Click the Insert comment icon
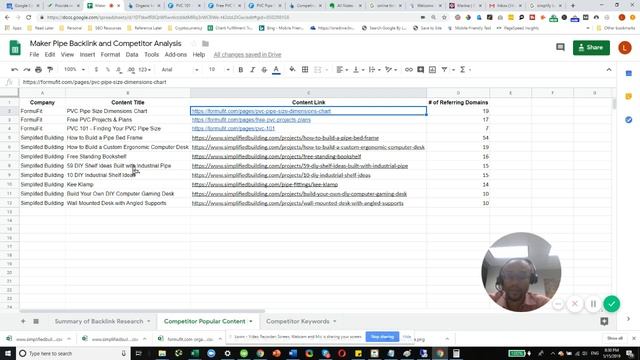 (420, 70)
